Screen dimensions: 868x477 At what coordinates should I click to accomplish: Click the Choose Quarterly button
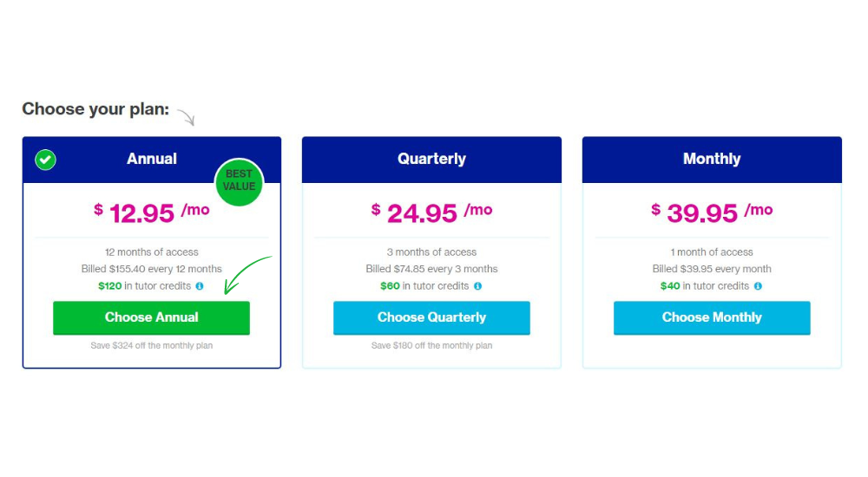tap(431, 317)
